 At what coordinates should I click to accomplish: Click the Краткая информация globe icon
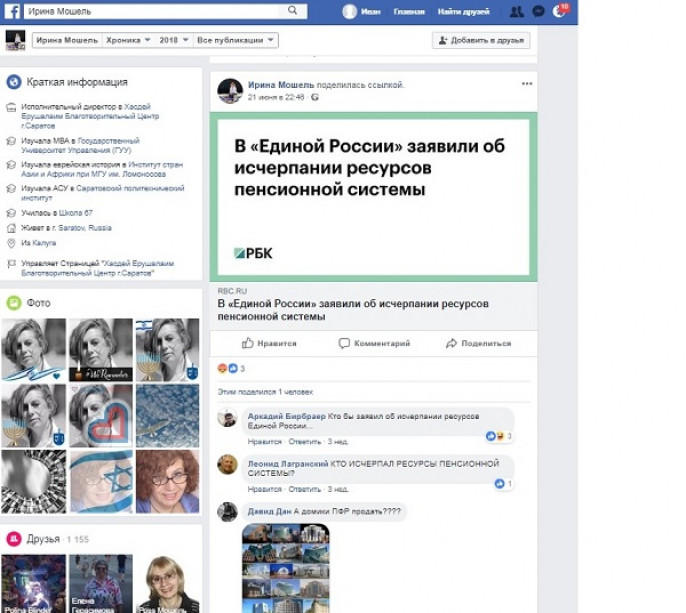point(14,82)
